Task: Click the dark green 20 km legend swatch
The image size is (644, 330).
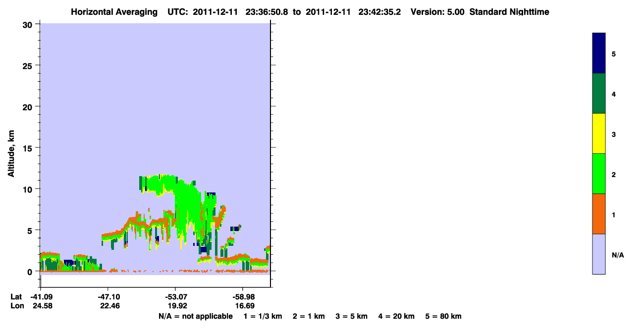Action: [599, 94]
